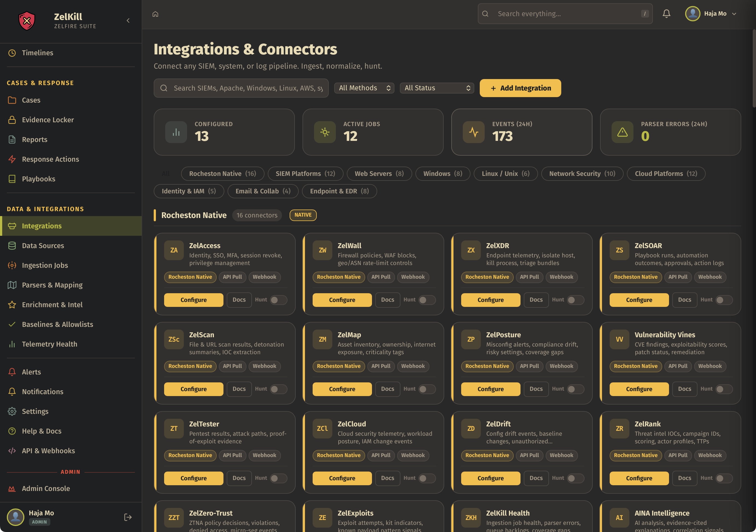Open Evidence Locker lock icon in sidebar
The width and height of the screenshot is (756, 532).
pyautogui.click(x=12, y=120)
